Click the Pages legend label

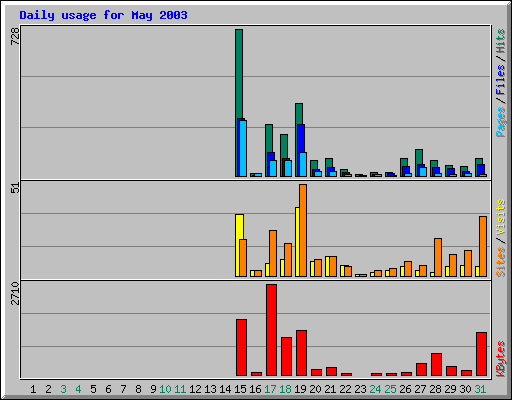(500, 122)
